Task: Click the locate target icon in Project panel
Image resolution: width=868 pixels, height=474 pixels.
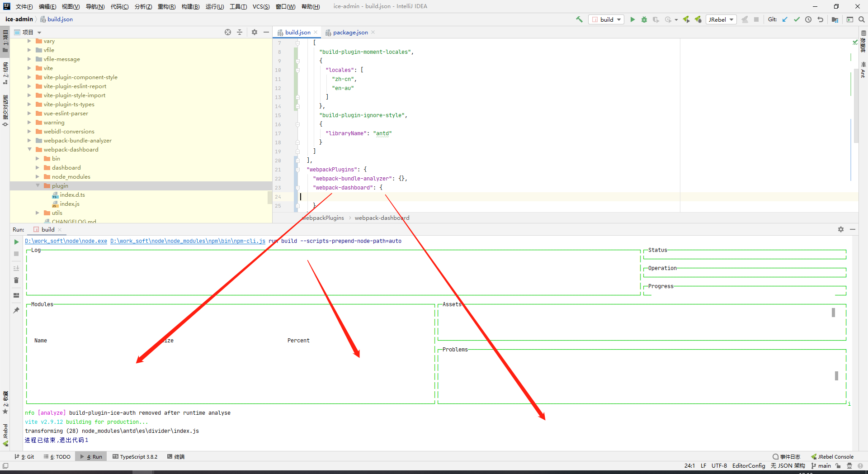Action: pyautogui.click(x=228, y=32)
